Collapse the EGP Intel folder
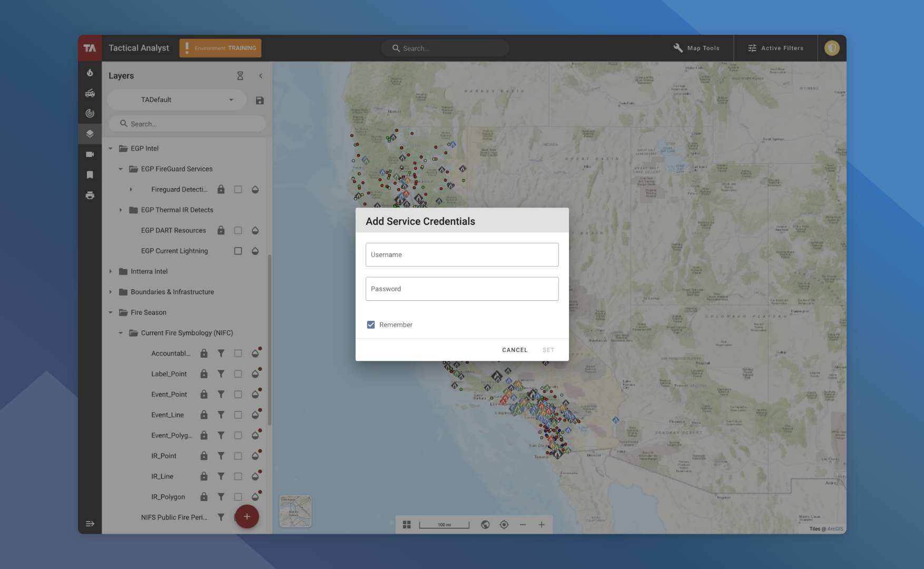924x569 pixels. (x=110, y=148)
